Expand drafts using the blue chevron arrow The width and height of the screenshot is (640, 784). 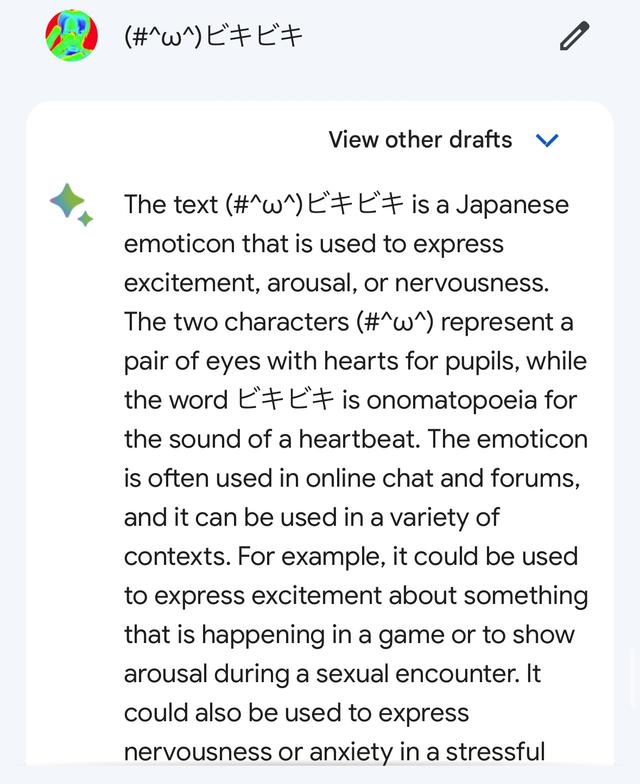click(x=547, y=140)
